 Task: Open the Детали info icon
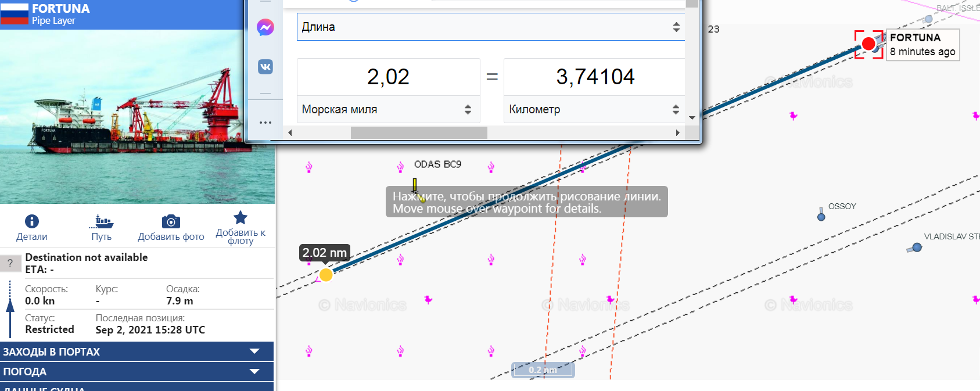point(31,221)
